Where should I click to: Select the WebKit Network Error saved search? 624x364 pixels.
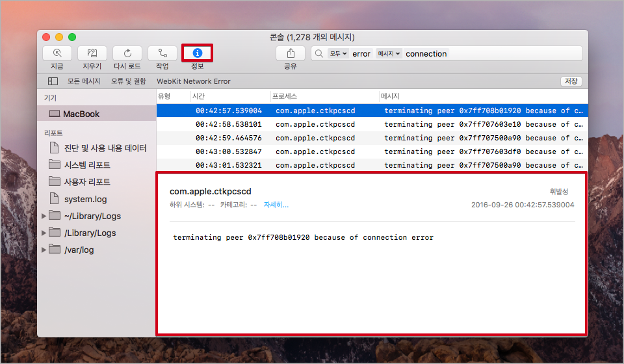(194, 81)
